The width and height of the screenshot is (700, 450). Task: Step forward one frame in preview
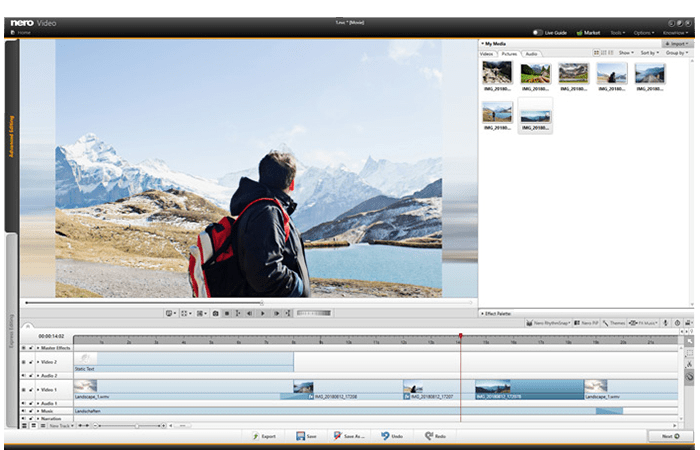coord(276,313)
